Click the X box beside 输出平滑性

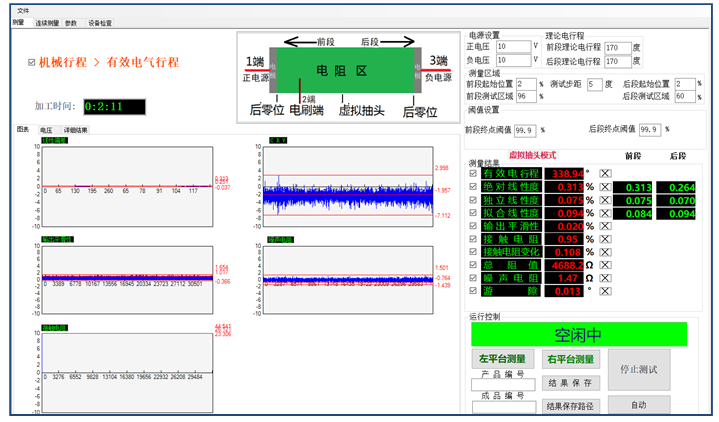tap(605, 226)
